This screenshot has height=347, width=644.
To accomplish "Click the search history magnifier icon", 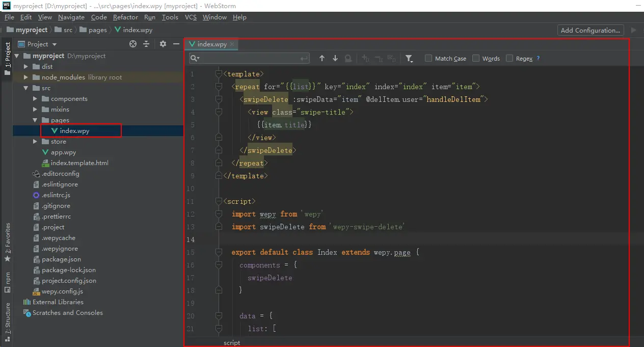I will tap(195, 59).
